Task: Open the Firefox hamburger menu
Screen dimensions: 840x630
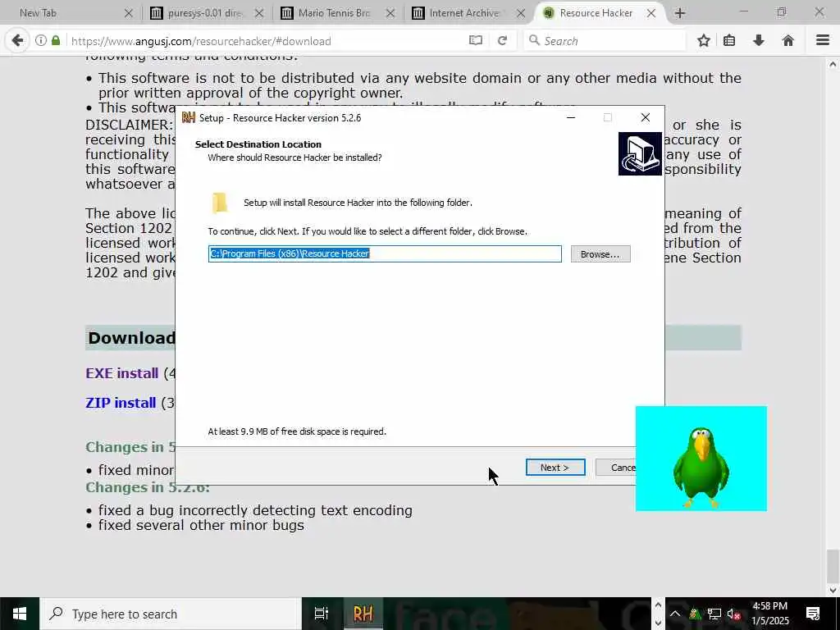Action: pyautogui.click(x=822, y=41)
